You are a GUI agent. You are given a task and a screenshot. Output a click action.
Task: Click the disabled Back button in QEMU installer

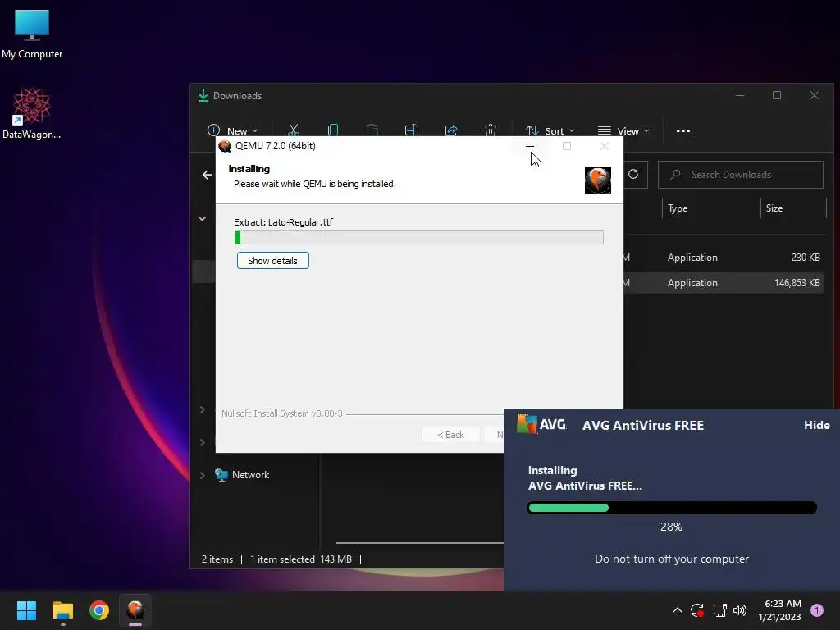pyautogui.click(x=450, y=435)
